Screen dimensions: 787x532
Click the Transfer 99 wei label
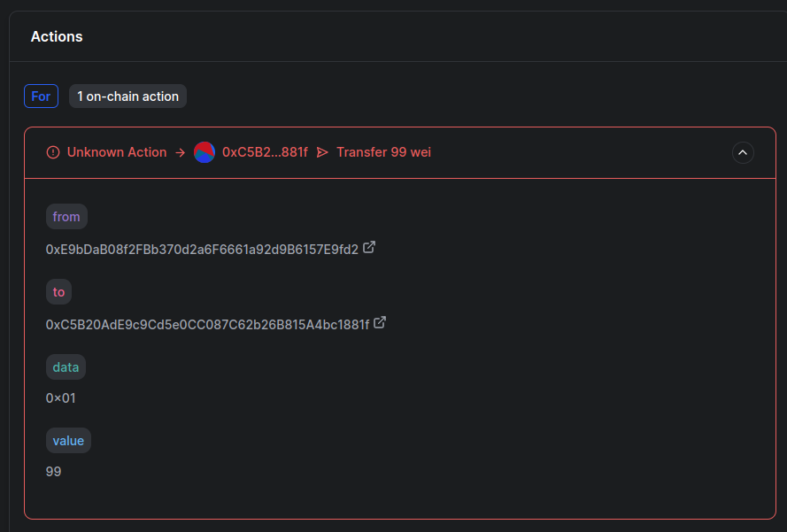coord(383,151)
